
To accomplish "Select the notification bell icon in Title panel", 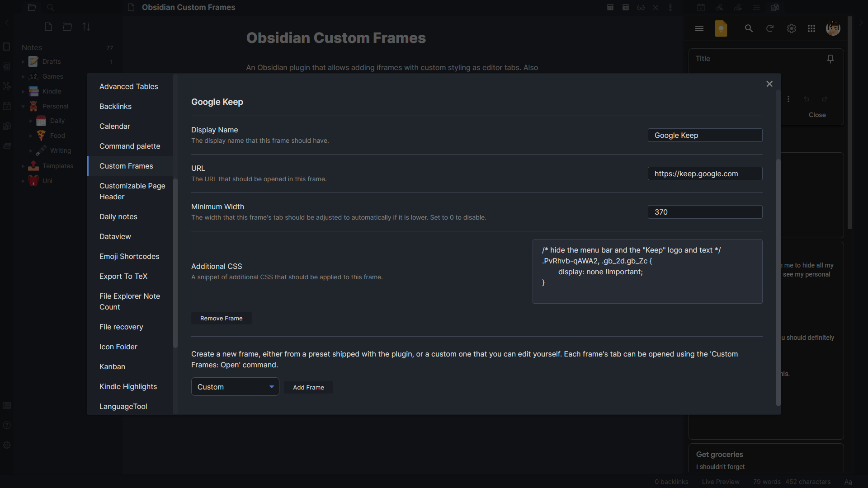I will click(831, 58).
